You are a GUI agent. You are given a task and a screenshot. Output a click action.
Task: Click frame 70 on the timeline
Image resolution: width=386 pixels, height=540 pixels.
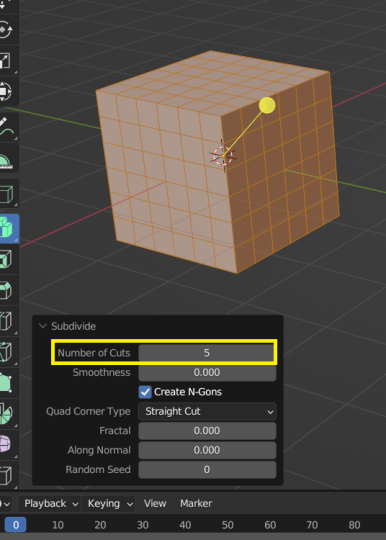(312, 525)
